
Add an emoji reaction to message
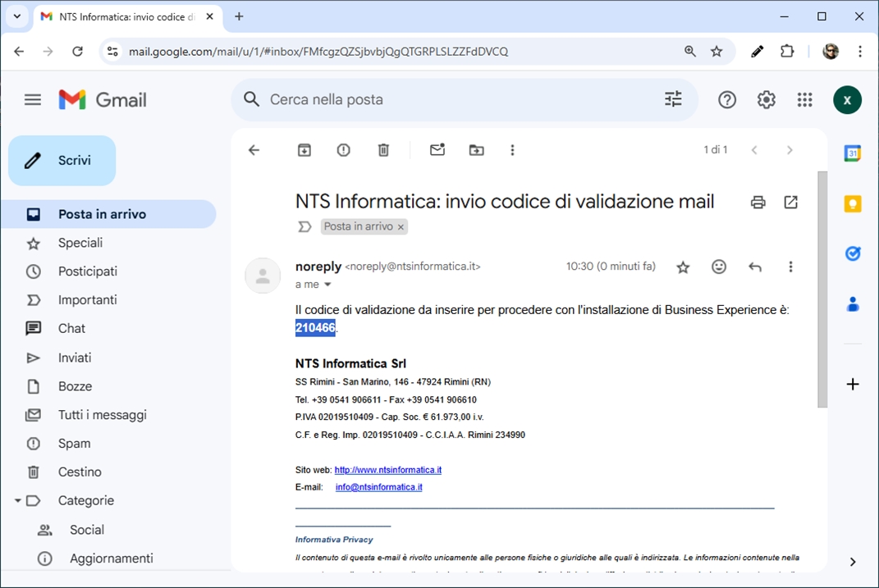pyautogui.click(x=719, y=267)
